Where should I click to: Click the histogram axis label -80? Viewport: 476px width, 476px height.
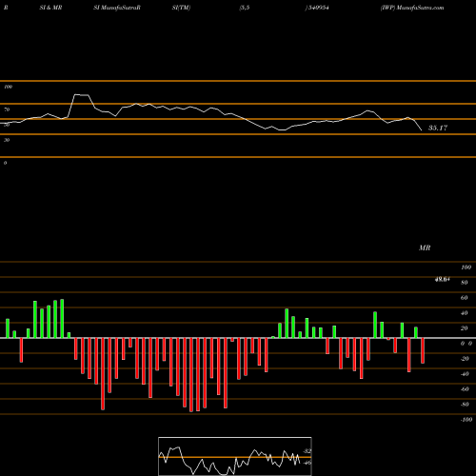(465, 405)
